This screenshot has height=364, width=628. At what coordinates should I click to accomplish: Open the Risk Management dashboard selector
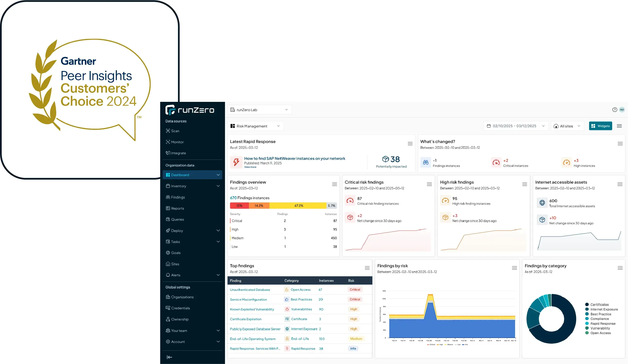pos(255,126)
